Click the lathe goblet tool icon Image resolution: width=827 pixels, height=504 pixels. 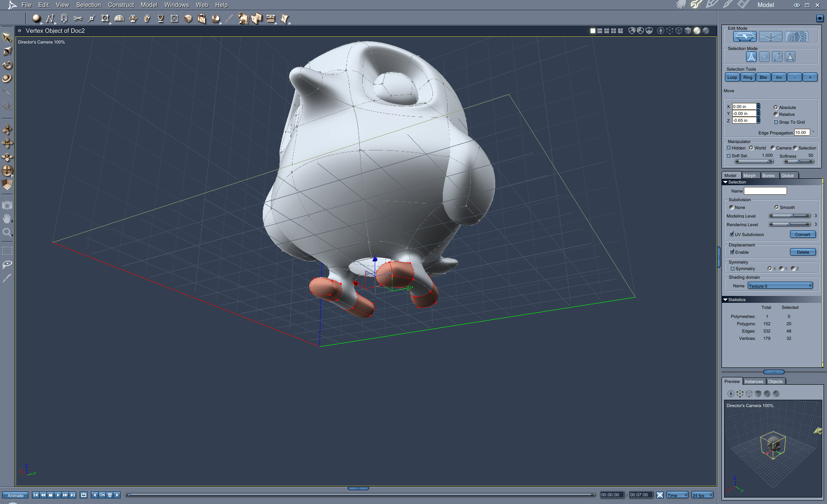(161, 18)
